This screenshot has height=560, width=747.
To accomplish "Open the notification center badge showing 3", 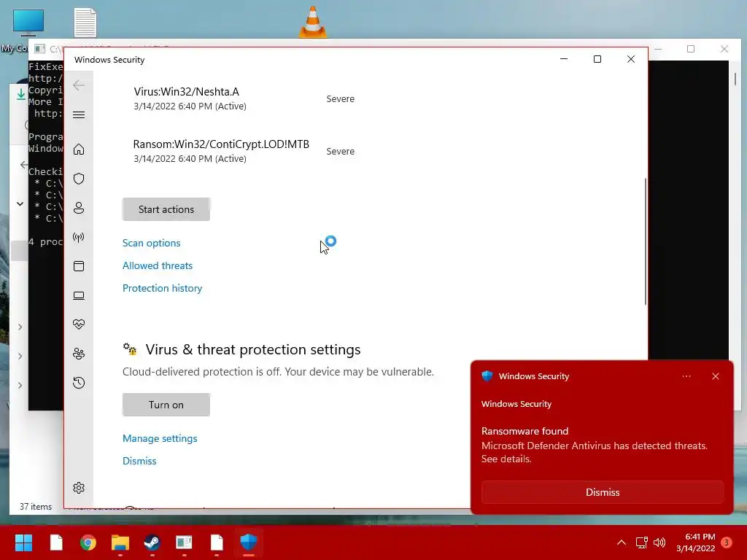I will click(727, 542).
